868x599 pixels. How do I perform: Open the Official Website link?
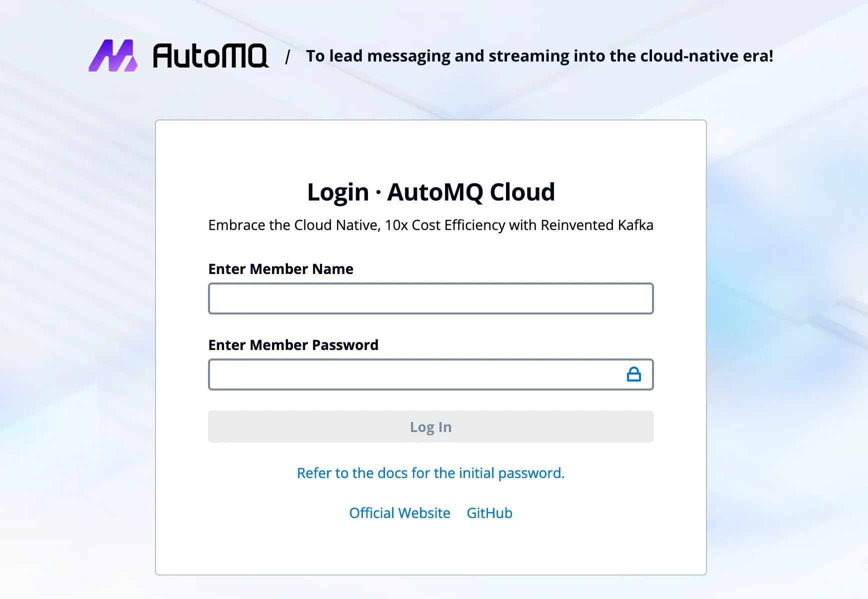point(399,512)
